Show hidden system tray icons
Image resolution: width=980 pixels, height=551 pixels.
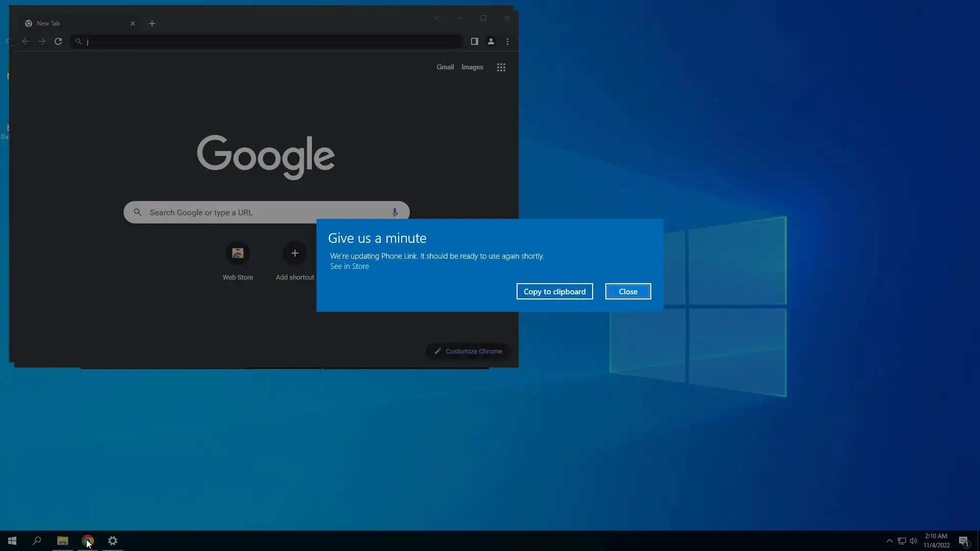coord(889,541)
